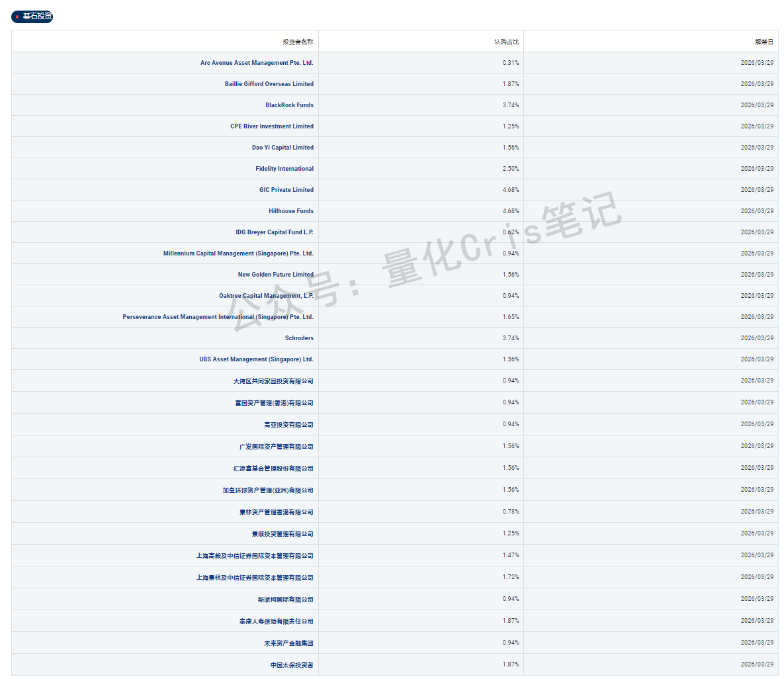Click Hillhouse Funds name
The width and height of the screenshot is (784, 679).
click(291, 211)
